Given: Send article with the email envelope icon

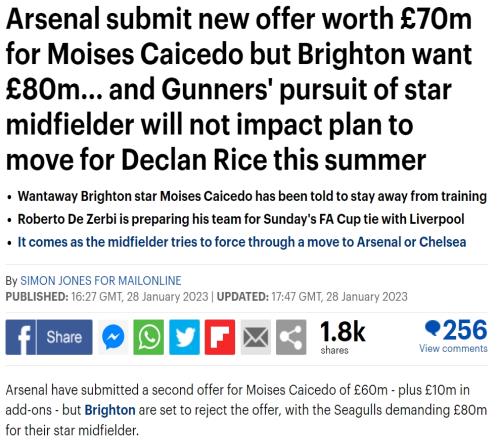Looking at the screenshot, I should pyautogui.click(x=256, y=337).
